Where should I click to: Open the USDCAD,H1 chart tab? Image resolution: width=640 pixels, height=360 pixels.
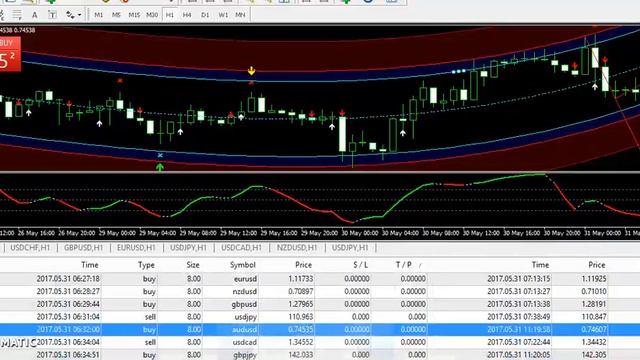(241, 248)
